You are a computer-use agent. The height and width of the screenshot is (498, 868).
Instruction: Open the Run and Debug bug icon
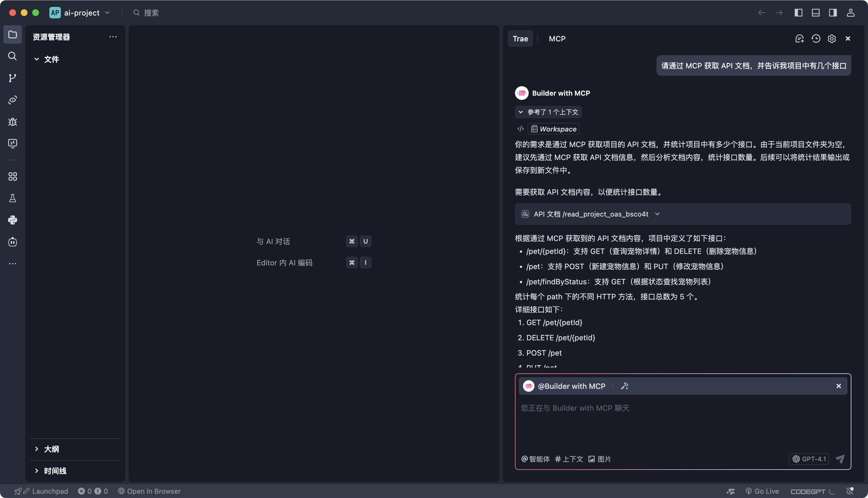click(12, 122)
